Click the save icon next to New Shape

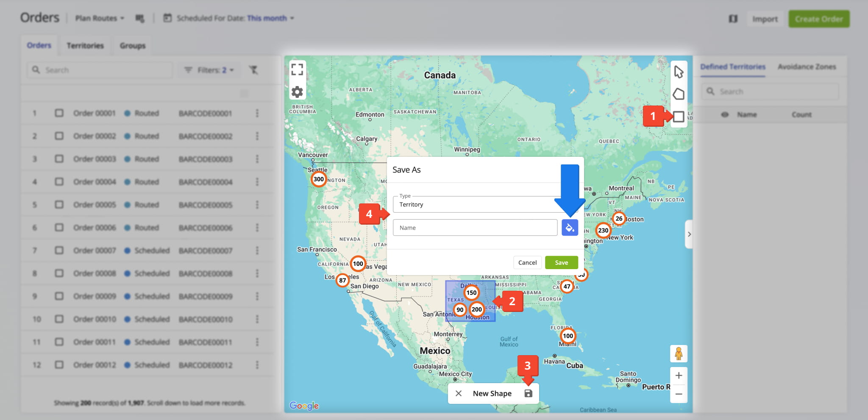tap(528, 393)
